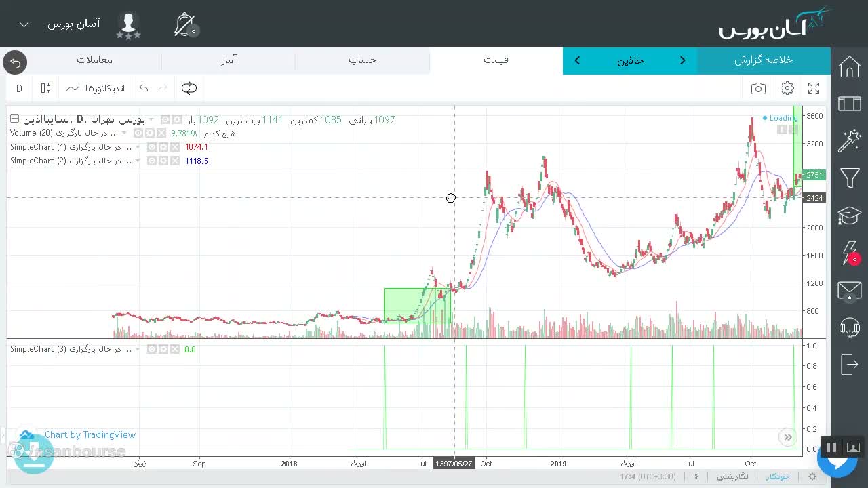Expand the user account dropdown arrow

pyautogui.click(x=24, y=24)
